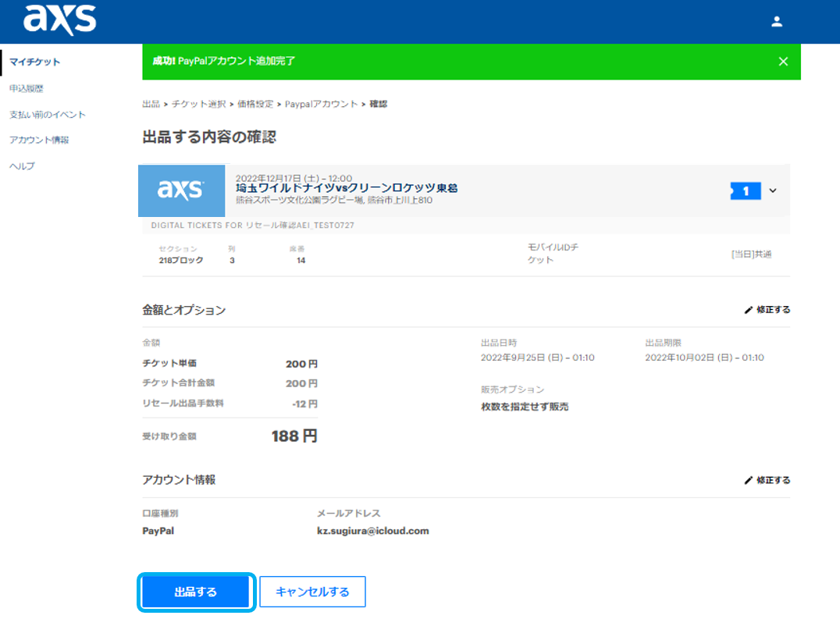Image resolution: width=840 pixels, height=626 pixels.
Task: Click the AXS logo in header
Action: click(x=60, y=21)
